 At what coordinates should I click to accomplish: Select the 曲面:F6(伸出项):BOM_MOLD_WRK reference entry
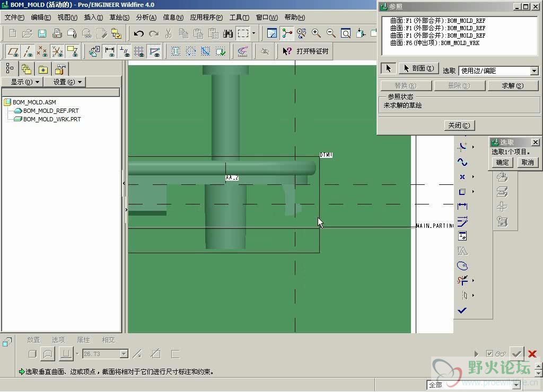[x=435, y=43]
